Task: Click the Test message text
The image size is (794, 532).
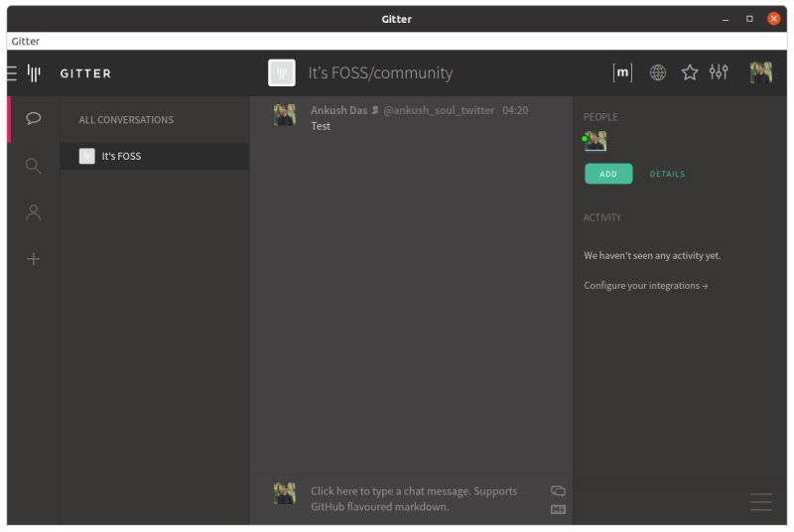Action: pos(321,126)
